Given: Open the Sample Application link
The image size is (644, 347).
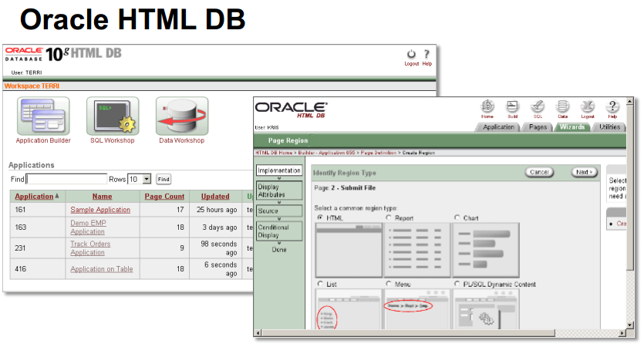Looking at the screenshot, I should pos(100,210).
